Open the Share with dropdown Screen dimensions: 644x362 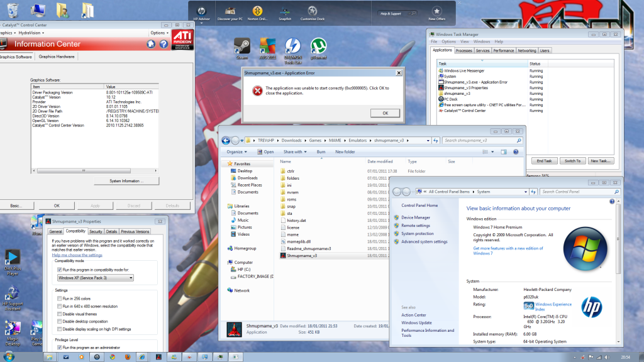click(295, 152)
